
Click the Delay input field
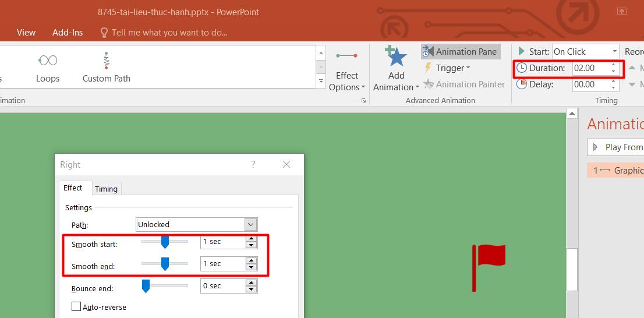point(592,84)
